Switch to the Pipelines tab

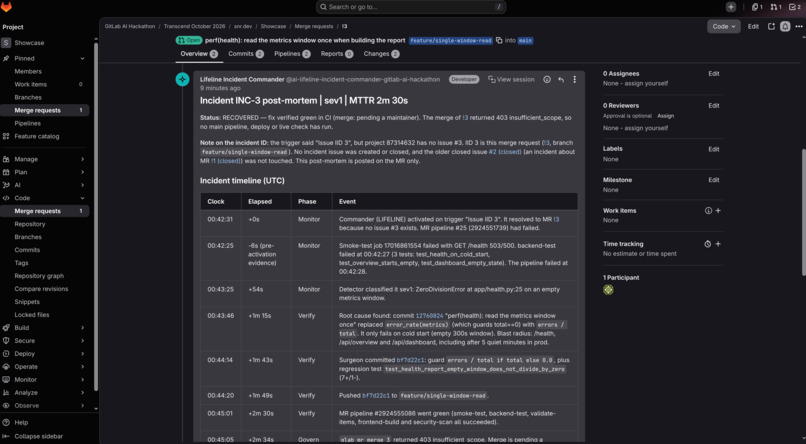pos(292,54)
